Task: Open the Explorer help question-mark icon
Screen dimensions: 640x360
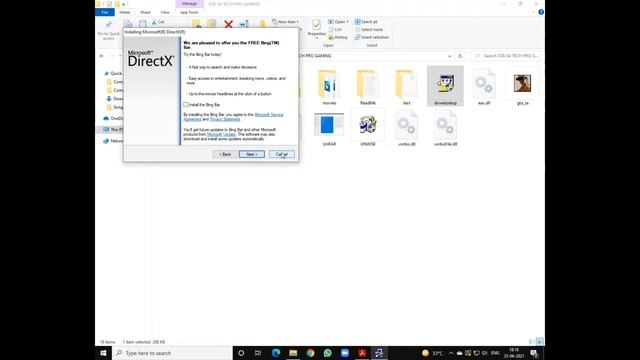Action: coord(541,12)
